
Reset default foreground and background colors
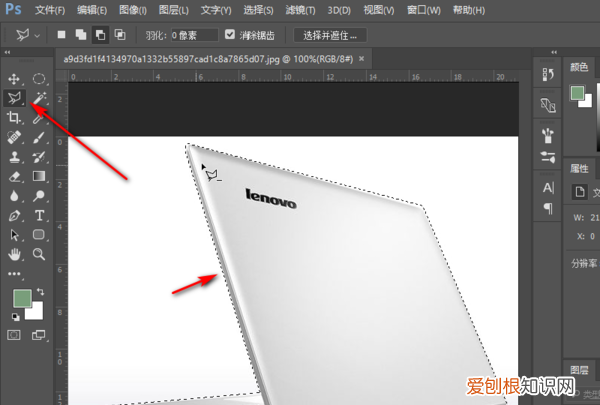15,317
